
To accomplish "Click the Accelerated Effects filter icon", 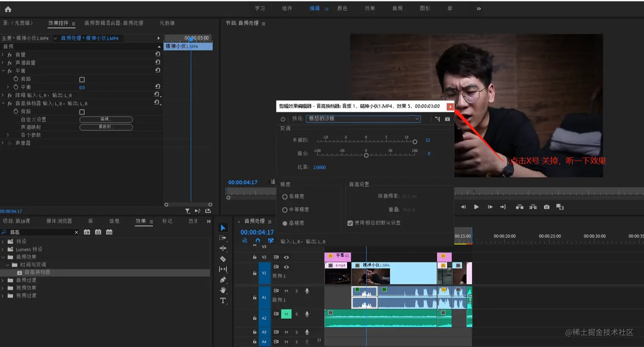I will (x=87, y=232).
